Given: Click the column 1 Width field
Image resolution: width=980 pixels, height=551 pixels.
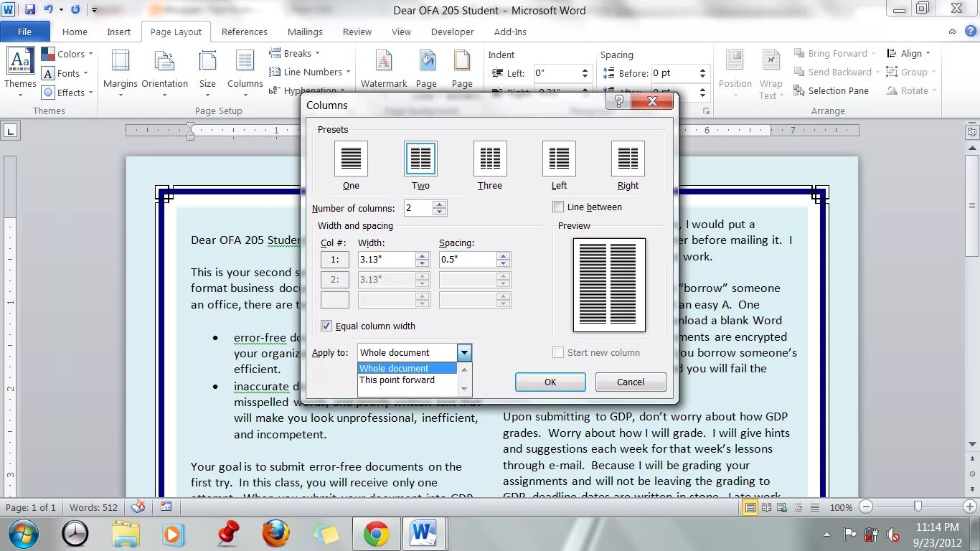Looking at the screenshot, I should (386, 260).
